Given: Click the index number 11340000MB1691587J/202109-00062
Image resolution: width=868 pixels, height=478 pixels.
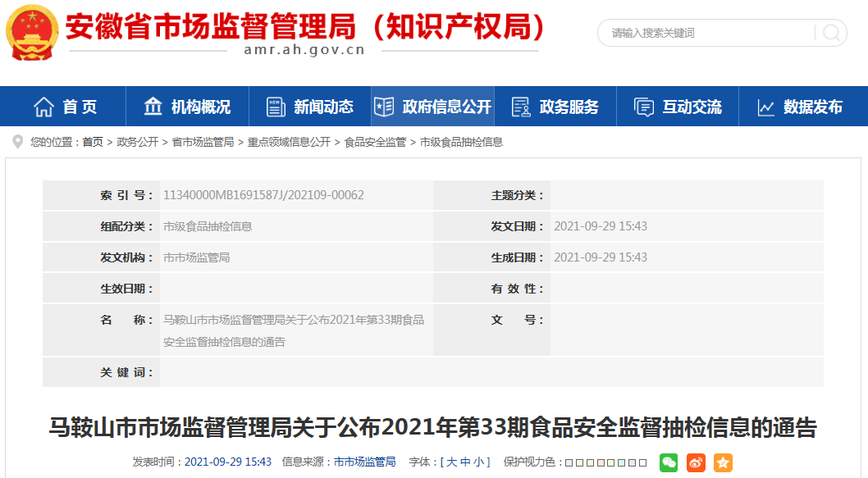Looking at the screenshot, I should 263,195.
